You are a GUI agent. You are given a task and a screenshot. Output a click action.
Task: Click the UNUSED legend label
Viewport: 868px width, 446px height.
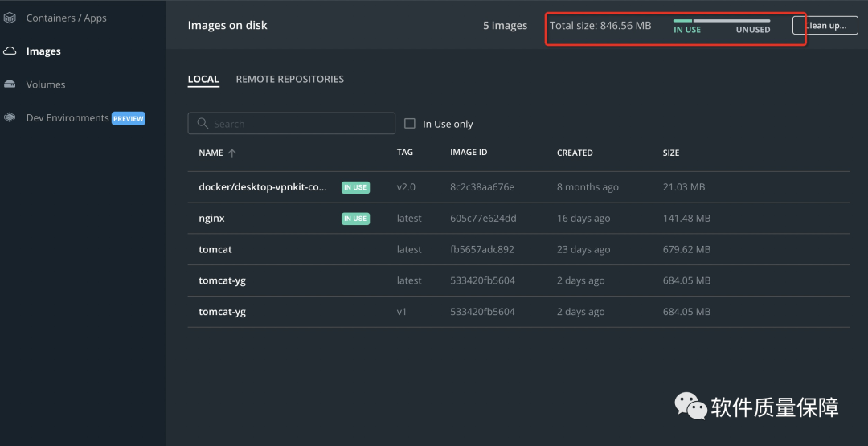753,30
